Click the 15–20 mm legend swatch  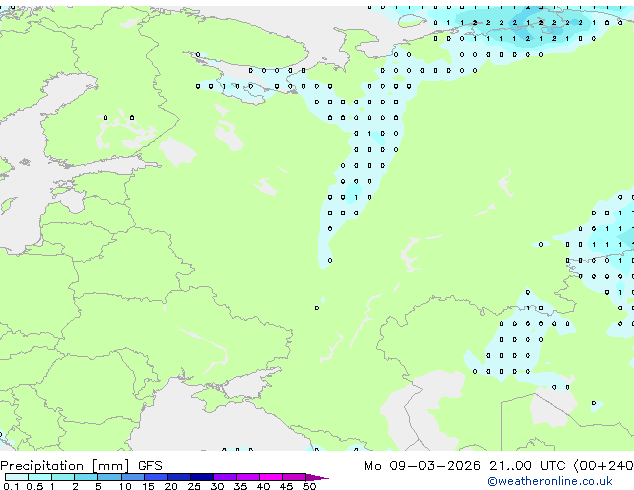coord(156,477)
